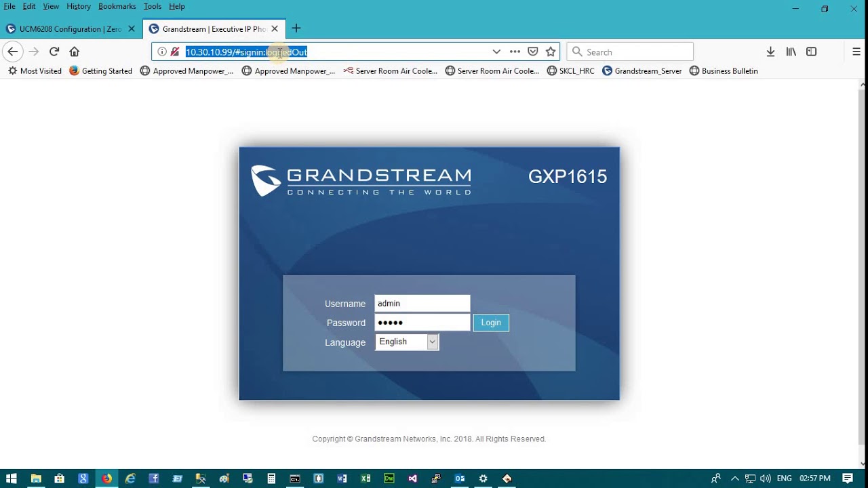This screenshot has height=488, width=868.
Task: Open the Library icon in toolbar
Action: pos(791,52)
